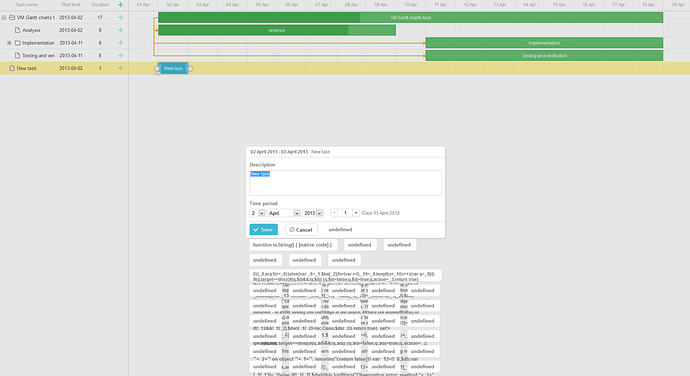Select VM Gantt charts t row name
This screenshot has width=690, height=376.
tap(36, 18)
